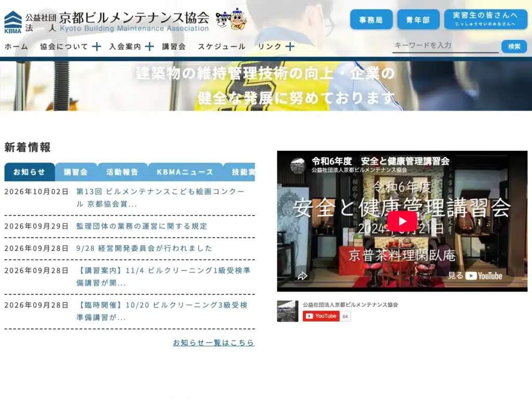Click the KBMA logo icon
This screenshot has width=532, height=399.
(13, 22)
